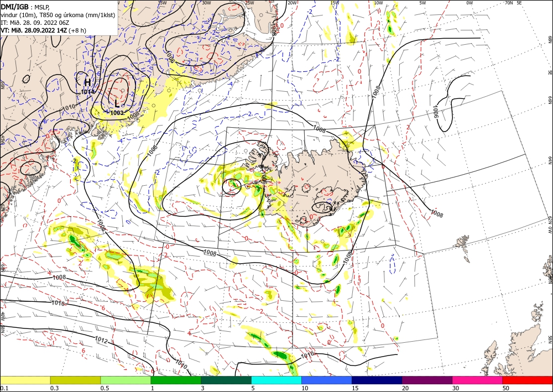This screenshot has height=392, width=553.
Task: Click the legend value '0.1'
Action: pyautogui.click(x=3, y=388)
